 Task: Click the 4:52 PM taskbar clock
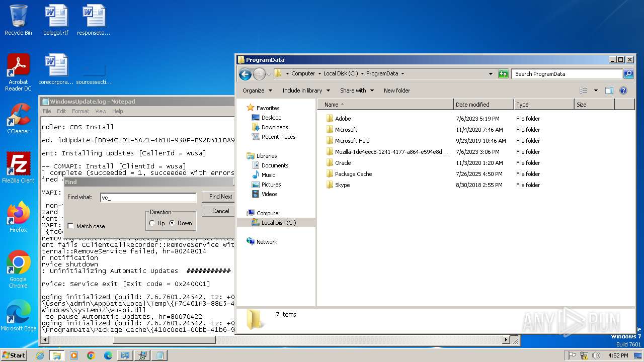(x=618, y=355)
